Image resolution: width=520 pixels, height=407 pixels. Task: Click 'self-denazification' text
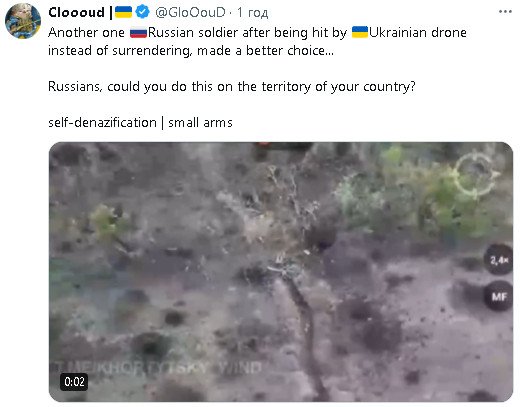tap(102, 123)
